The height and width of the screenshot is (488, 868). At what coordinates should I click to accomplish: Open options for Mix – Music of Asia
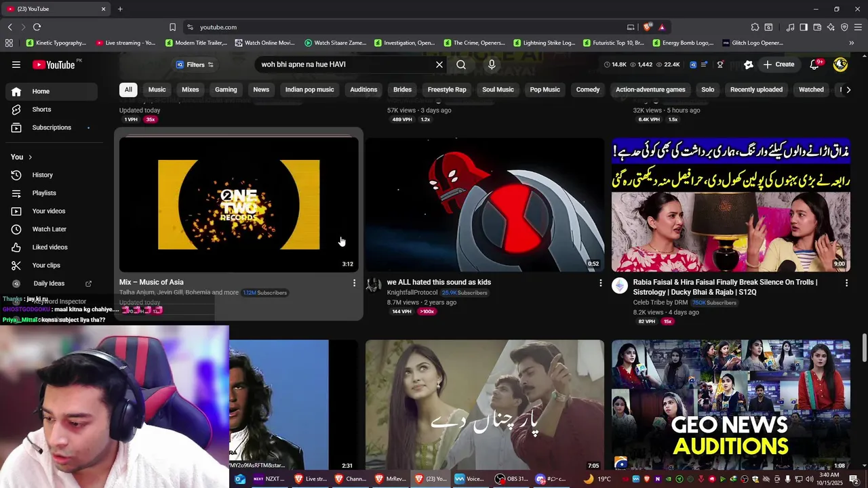click(354, 283)
